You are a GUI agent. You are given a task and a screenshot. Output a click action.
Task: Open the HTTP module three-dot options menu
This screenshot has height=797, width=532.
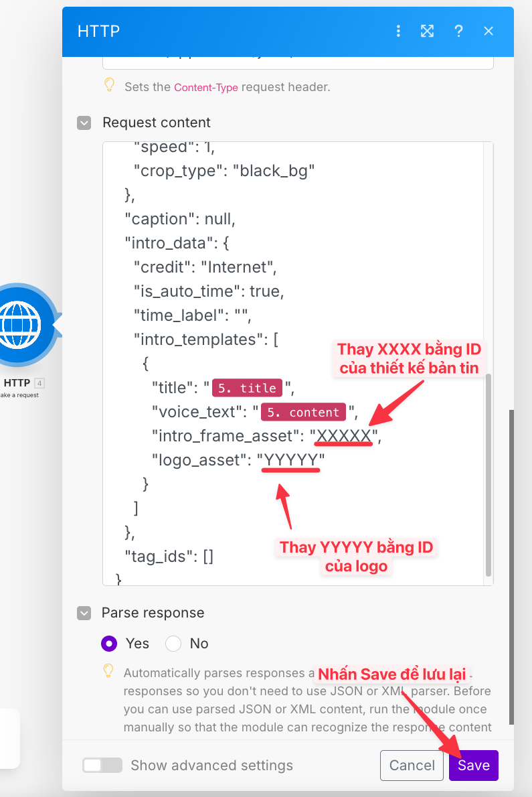[x=398, y=31]
